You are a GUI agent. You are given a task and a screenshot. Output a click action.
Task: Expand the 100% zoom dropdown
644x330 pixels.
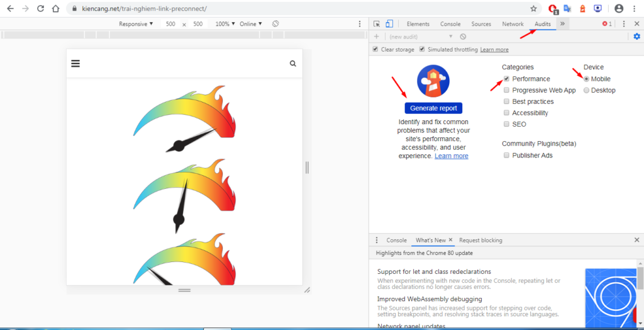pyautogui.click(x=225, y=24)
